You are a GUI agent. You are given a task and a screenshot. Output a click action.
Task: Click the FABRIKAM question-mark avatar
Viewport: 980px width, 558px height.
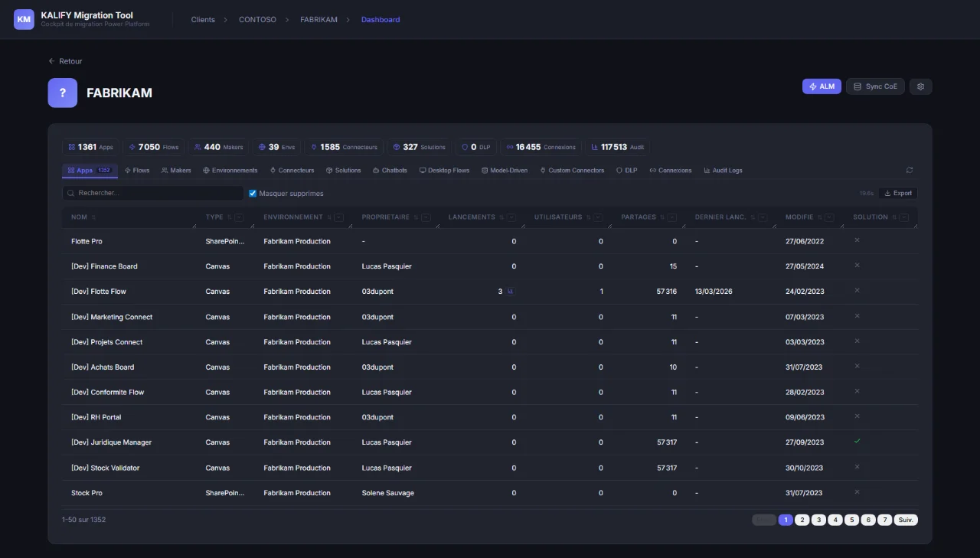point(63,93)
